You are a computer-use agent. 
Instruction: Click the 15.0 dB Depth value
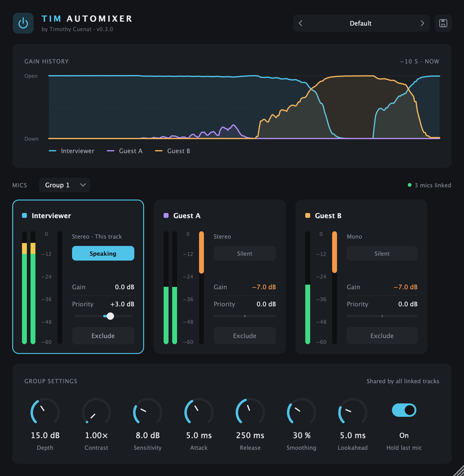(x=45, y=435)
